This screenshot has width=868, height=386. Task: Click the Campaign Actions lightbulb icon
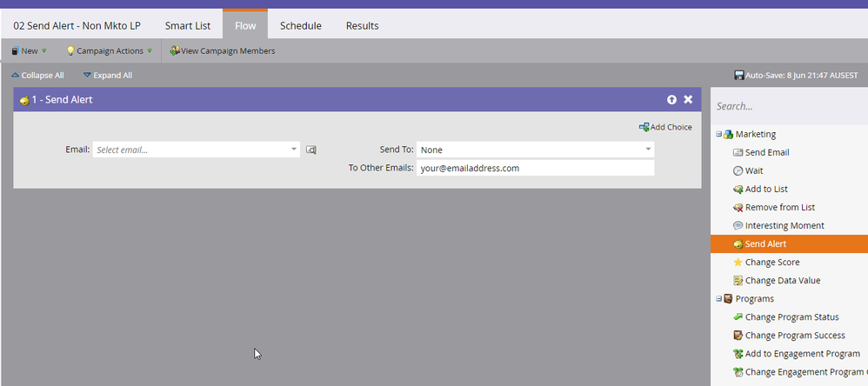pos(70,51)
